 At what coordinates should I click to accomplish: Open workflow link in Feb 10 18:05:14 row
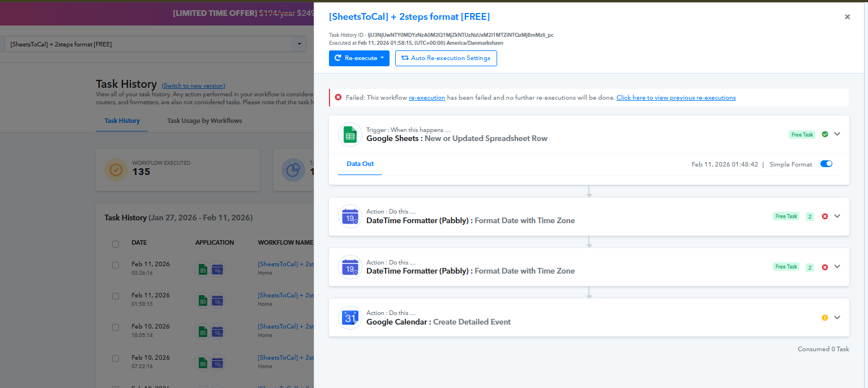pos(286,326)
